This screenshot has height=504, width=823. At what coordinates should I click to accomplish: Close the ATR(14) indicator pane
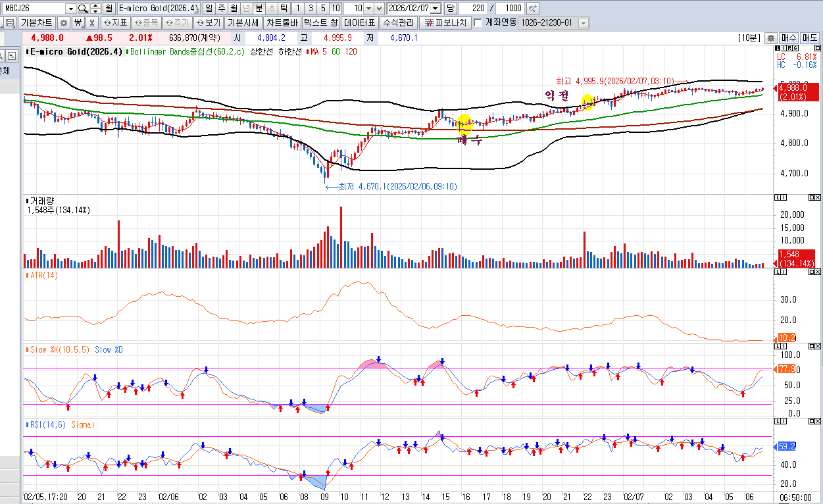click(x=817, y=273)
